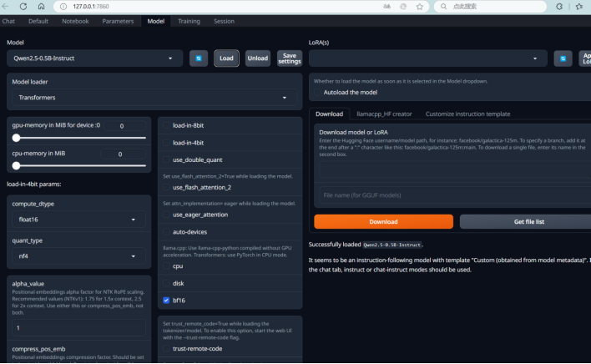Click the compress_pos_emb label

(38, 349)
